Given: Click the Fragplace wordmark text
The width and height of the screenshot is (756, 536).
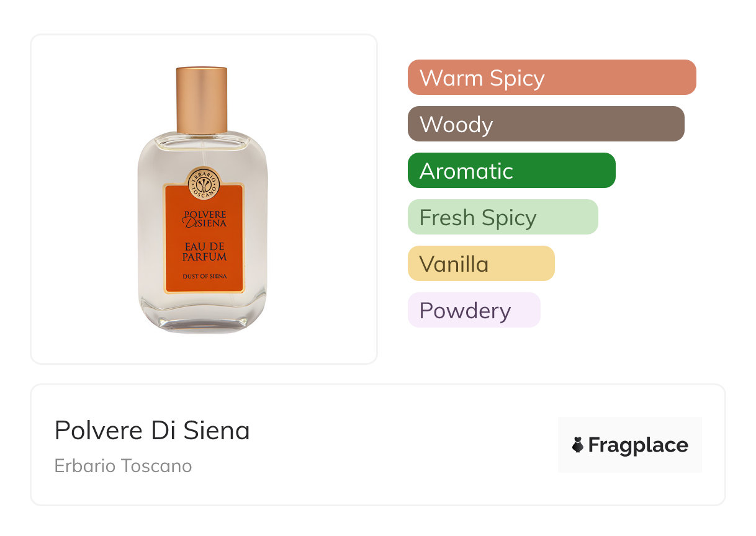Looking at the screenshot, I should pos(638,445).
